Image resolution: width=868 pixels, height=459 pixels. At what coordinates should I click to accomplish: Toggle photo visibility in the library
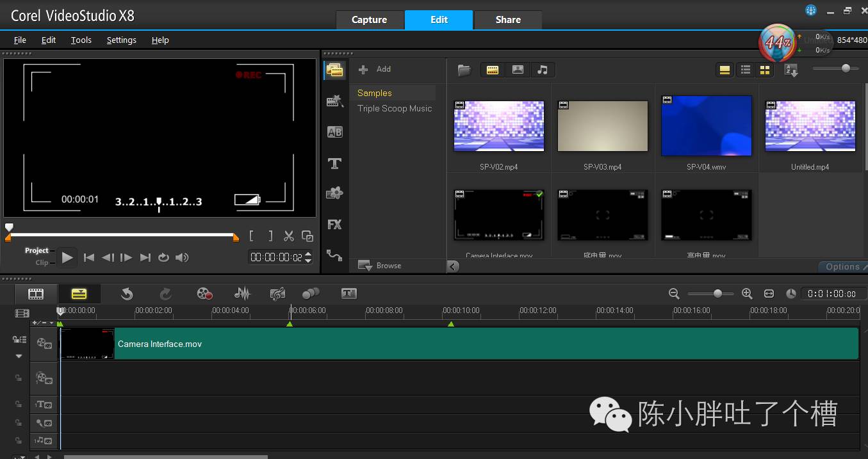coord(518,70)
